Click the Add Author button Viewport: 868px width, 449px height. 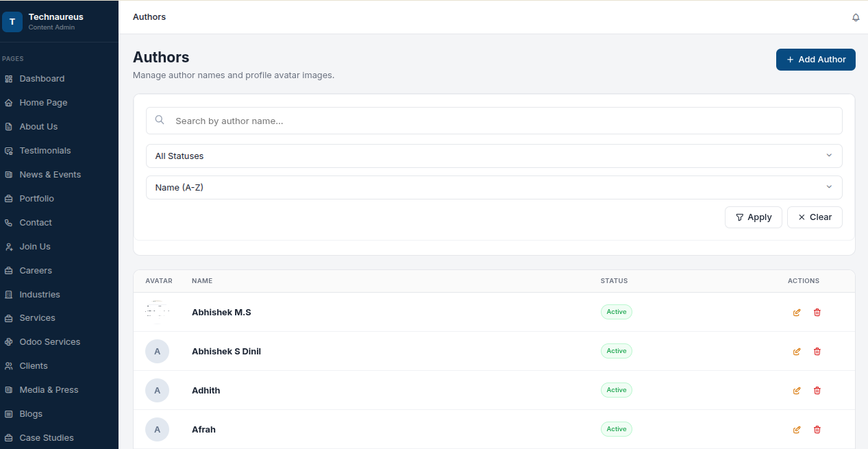pyautogui.click(x=816, y=60)
